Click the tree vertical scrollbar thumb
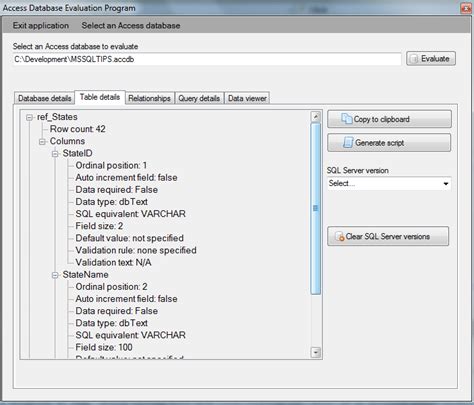The width and height of the screenshot is (474, 405). click(315, 208)
